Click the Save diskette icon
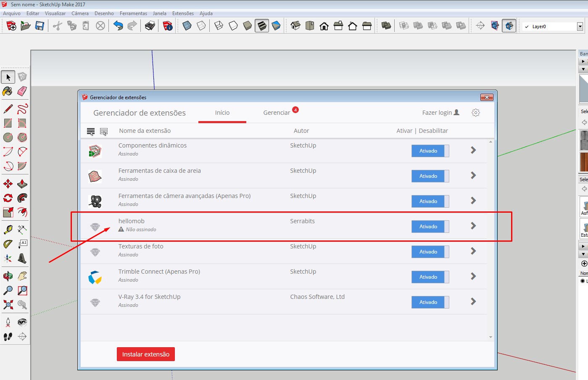The width and height of the screenshot is (588, 380). point(40,26)
